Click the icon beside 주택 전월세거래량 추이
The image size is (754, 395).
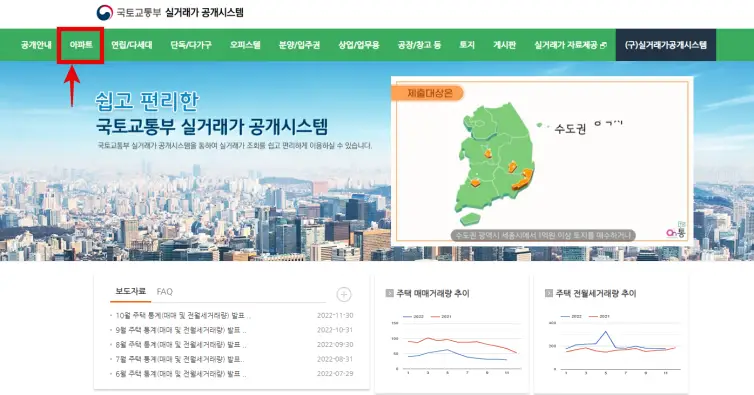pyautogui.click(x=549, y=293)
